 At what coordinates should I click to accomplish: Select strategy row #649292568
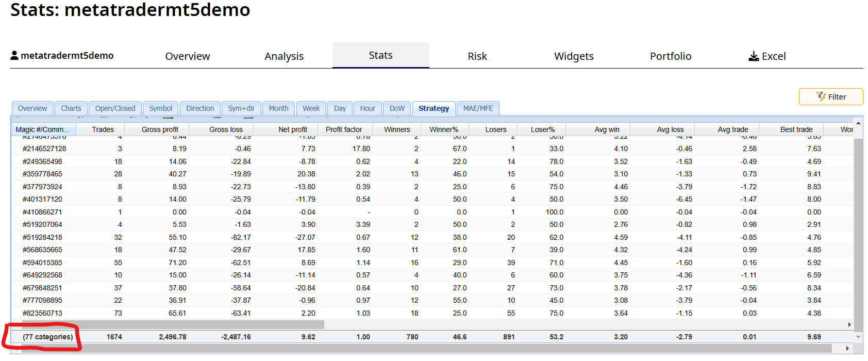coord(432,275)
